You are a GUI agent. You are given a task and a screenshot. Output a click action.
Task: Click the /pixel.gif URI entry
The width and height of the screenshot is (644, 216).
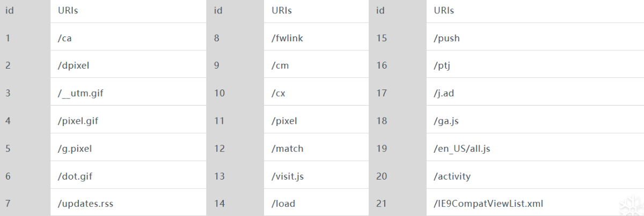click(78, 121)
